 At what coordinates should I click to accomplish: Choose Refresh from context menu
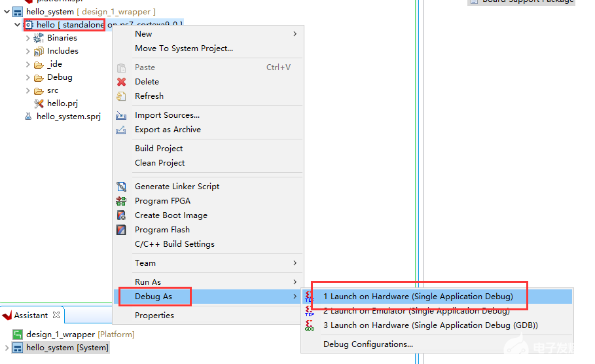[x=209, y=96]
